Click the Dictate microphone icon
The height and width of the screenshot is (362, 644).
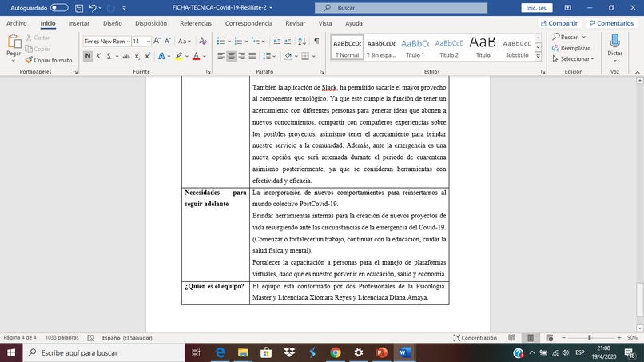[615, 42]
